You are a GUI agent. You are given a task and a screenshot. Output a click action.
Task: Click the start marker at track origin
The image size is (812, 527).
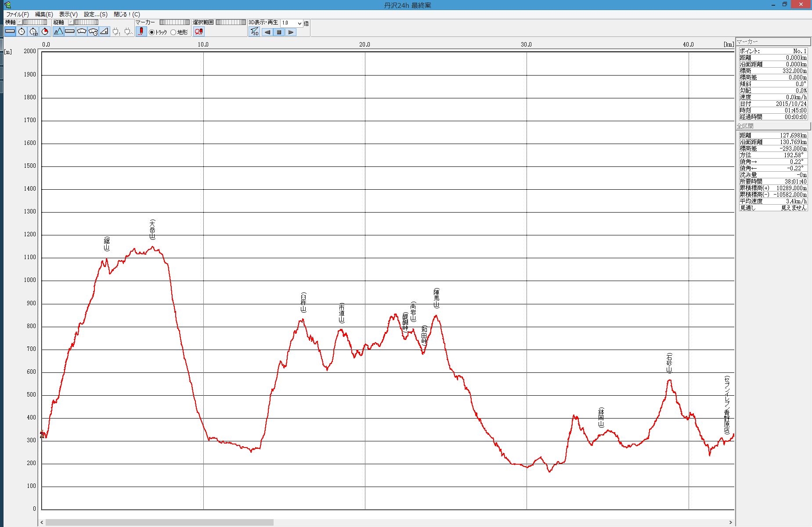coord(42,434)
